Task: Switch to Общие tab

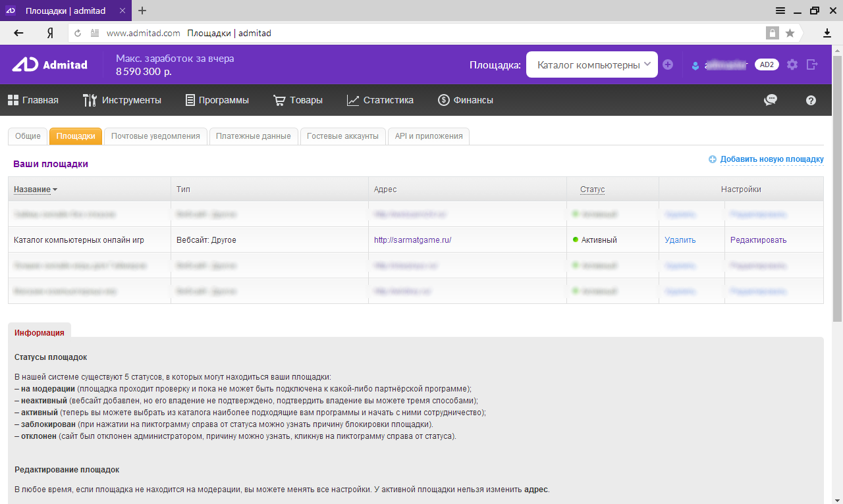Action: coord(28,136)
